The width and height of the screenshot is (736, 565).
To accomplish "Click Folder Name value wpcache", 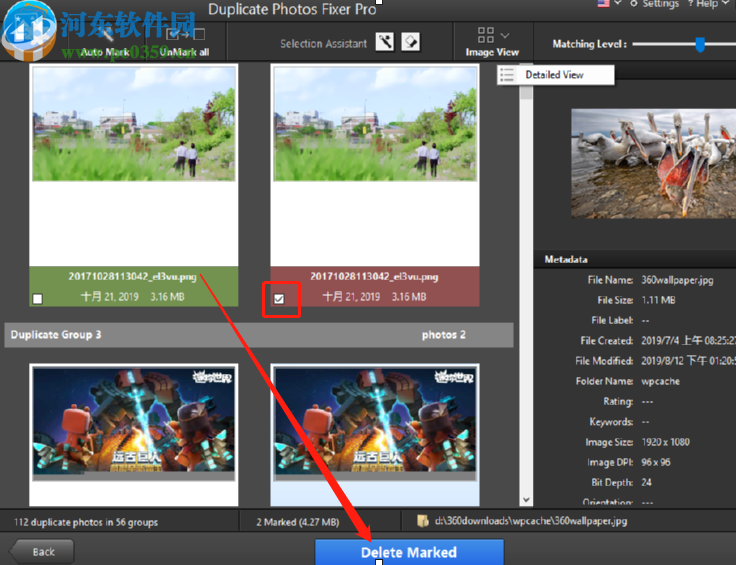I will click(x=660, y=381).
